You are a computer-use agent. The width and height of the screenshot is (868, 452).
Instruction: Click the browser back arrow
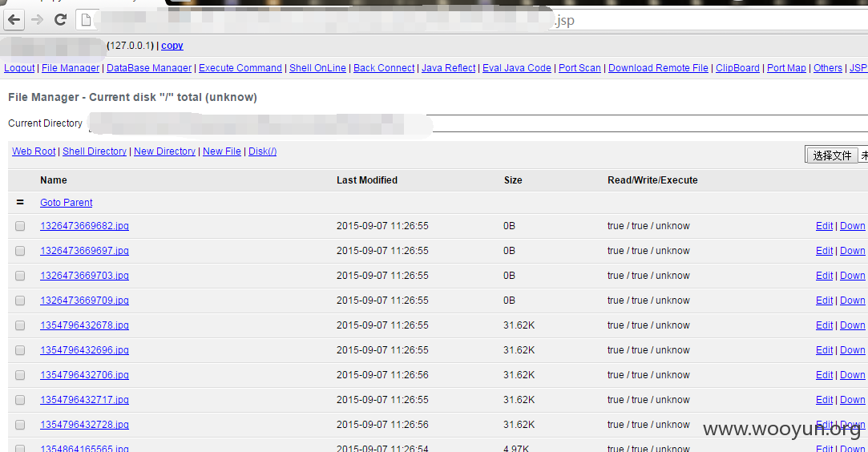[x=14, y=21]
